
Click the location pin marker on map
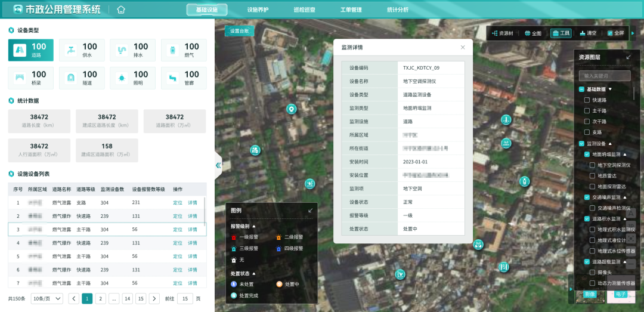click(291, 109)
